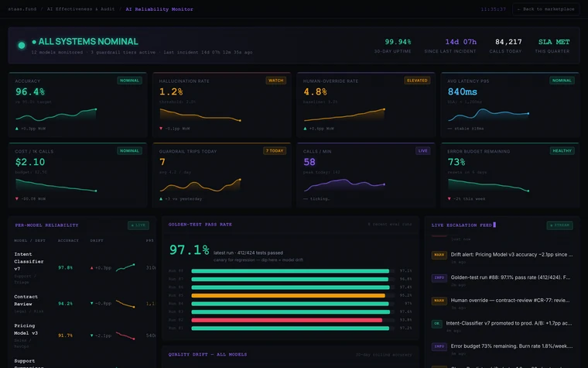This screenshot has height=368, width=588.
Task: Open the Intent-Classifier v7 promoted to prod entry
Action: (502, 326)
